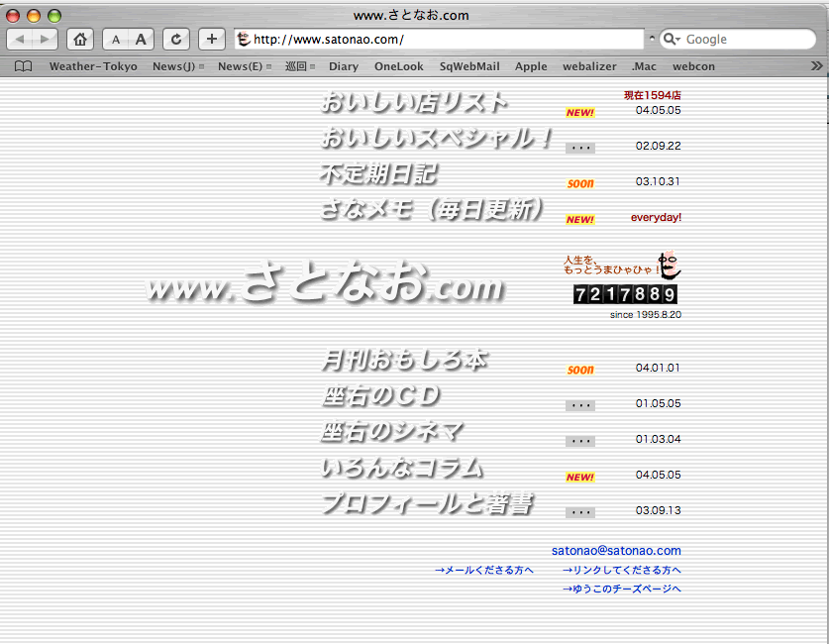Viewport: 829px width, 644px height.
Task: Open the おいしい店リスト link
Action: [413, 102]
